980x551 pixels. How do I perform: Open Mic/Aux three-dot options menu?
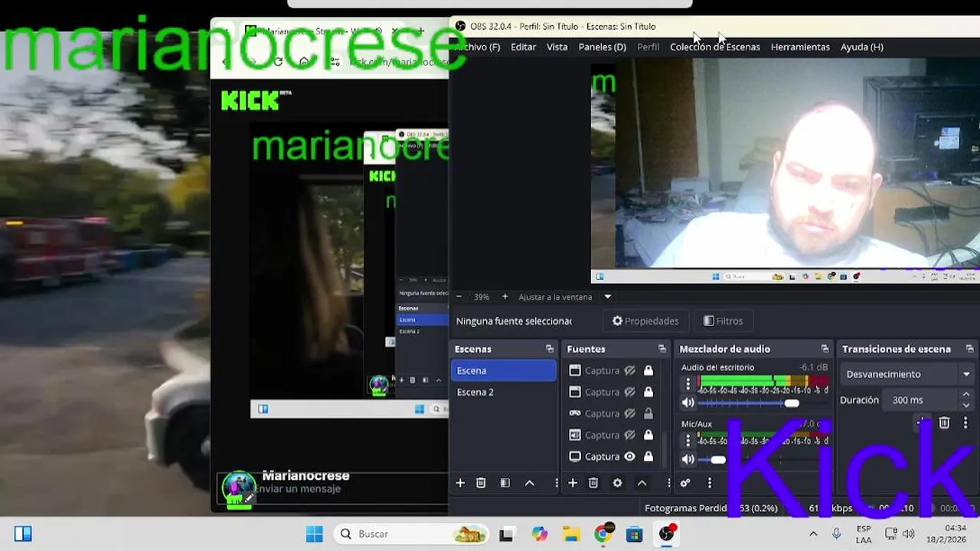tap(688, 440)
